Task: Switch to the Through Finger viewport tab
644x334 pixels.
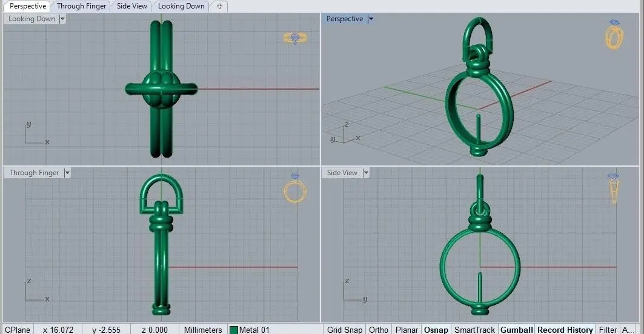Action: (81, 6)
